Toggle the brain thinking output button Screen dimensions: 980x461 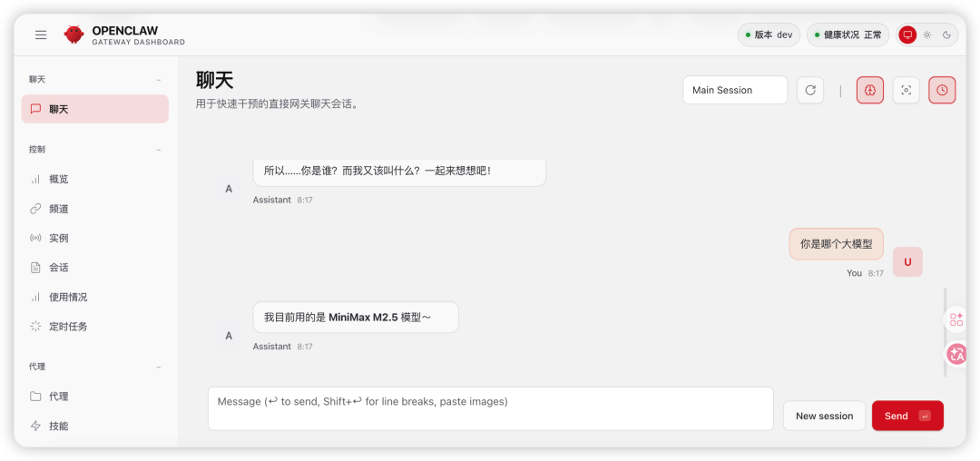coord(870,90)
